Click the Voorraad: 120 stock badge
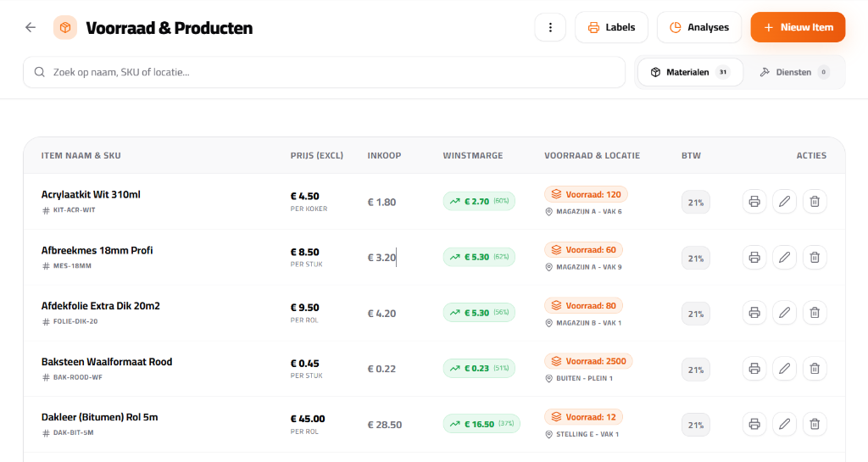This screenshot has width=868, height=462. click(x=586, y=194)
